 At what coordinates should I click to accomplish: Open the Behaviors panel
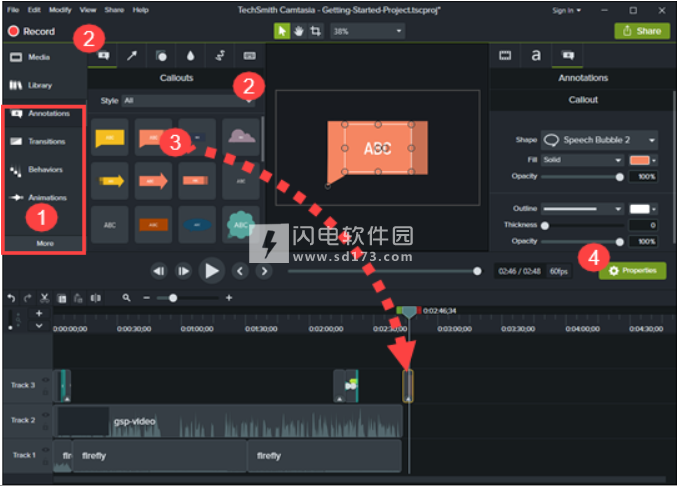click(43, 170)
